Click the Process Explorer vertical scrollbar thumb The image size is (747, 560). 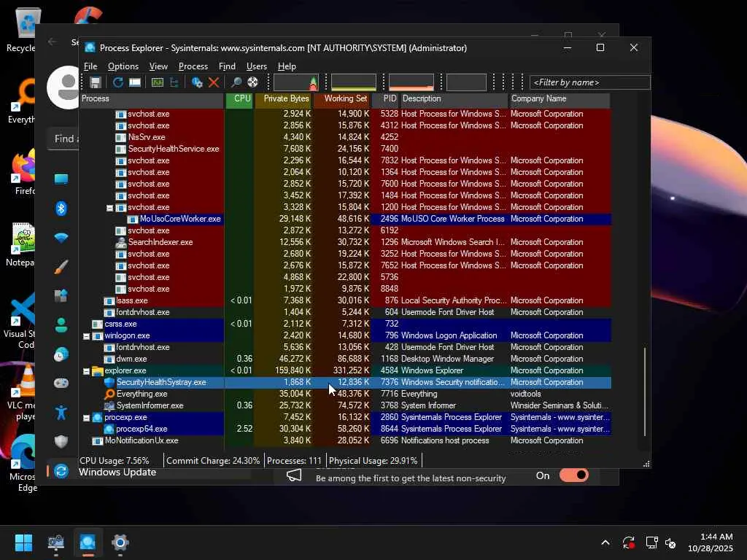coord(645,392)
